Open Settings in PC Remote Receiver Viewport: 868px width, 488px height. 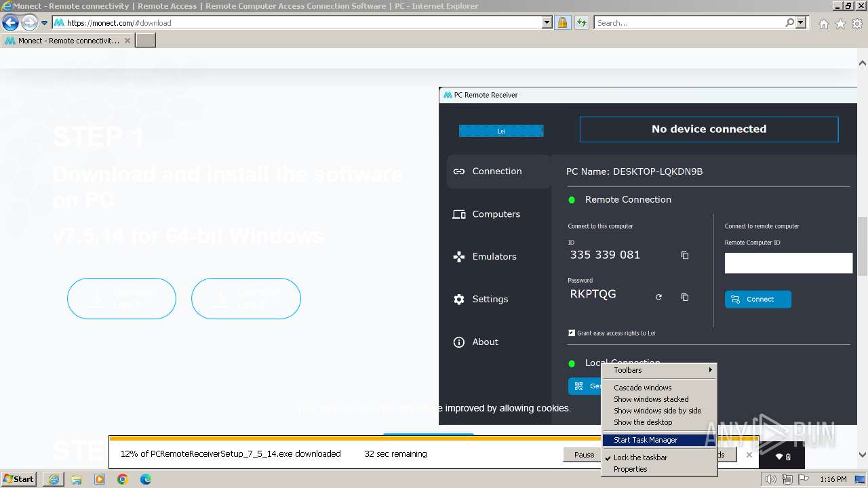[x=498, y=300]
